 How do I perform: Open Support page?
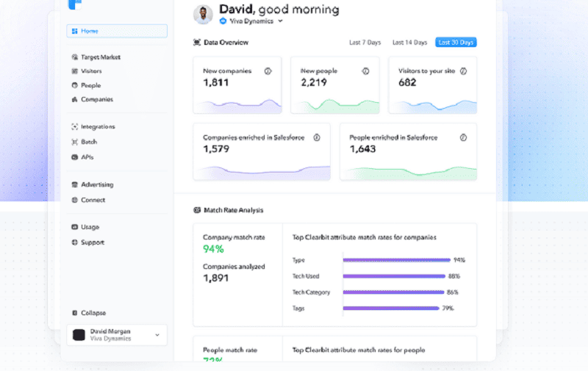93,242
